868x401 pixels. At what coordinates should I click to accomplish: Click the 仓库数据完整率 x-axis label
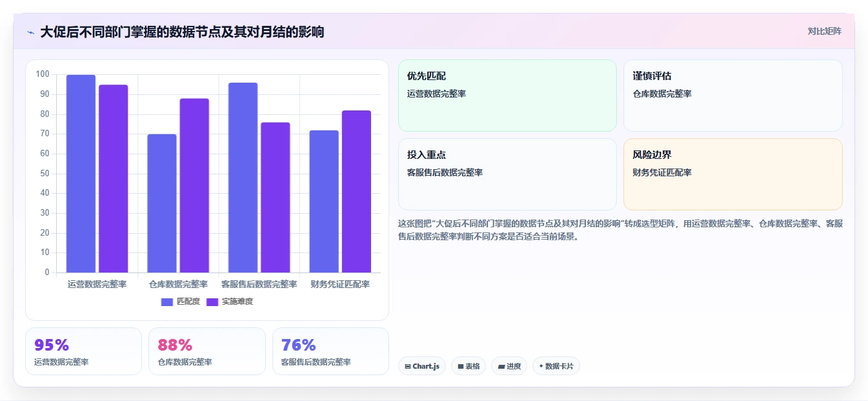point(178,284)
